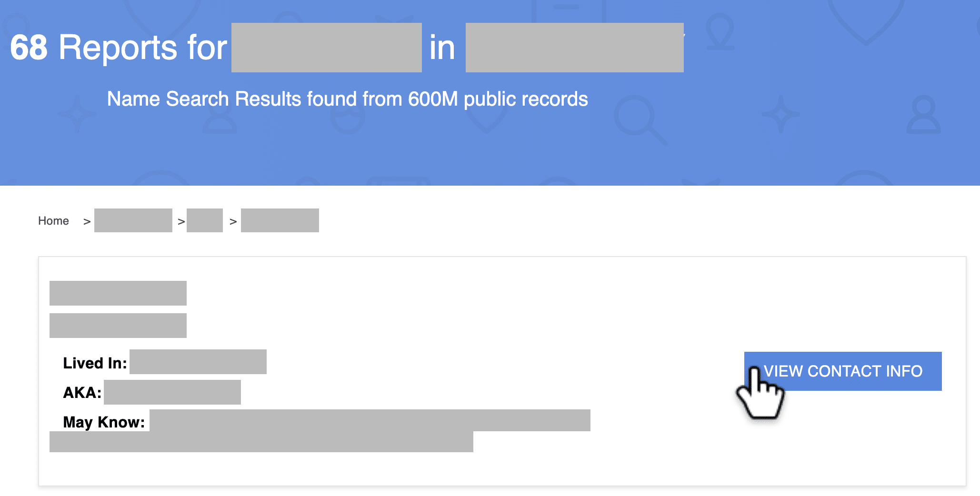Click the value next to Lived In
This screenshot has width=980, height=496.
(x=198, y=362)
